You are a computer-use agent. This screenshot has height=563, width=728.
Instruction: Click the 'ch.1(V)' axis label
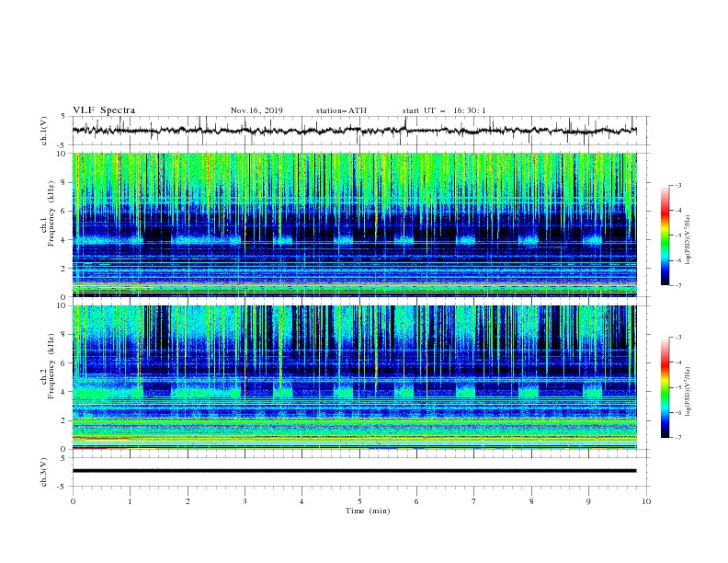[x=44, y=131]
